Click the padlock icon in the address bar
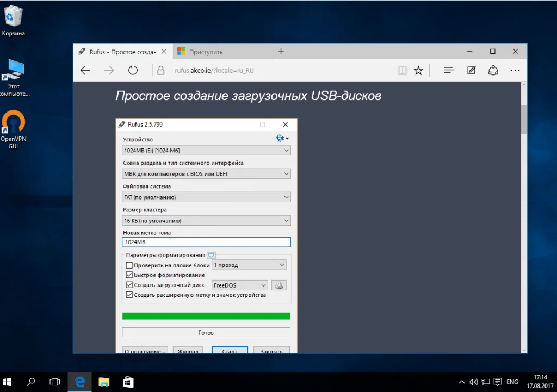 coord(160,70)
